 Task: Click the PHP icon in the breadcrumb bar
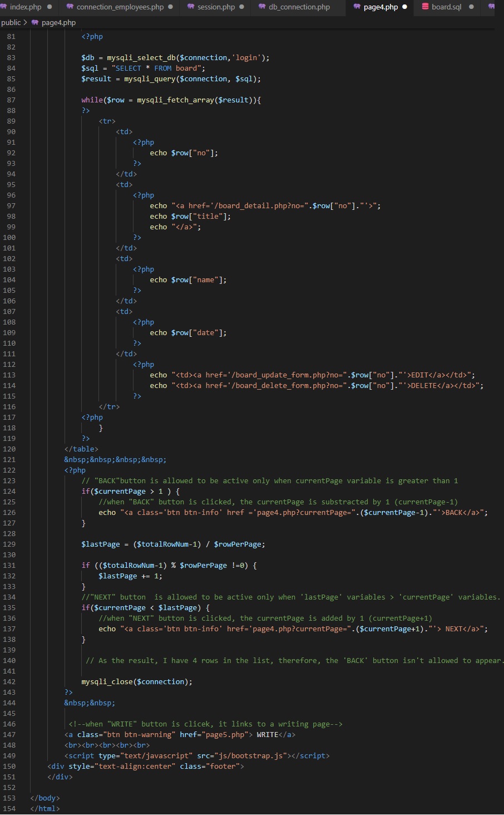click(x=35, y=23)
